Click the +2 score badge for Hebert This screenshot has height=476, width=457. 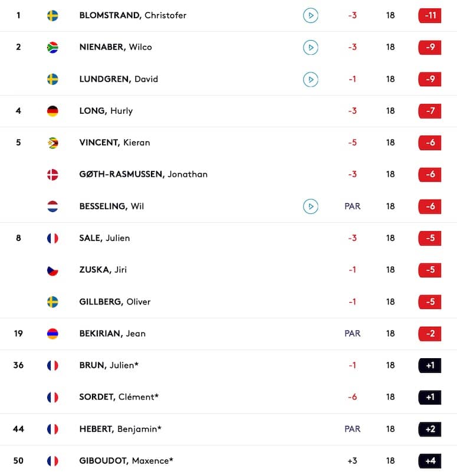click(x=430, y=429)
